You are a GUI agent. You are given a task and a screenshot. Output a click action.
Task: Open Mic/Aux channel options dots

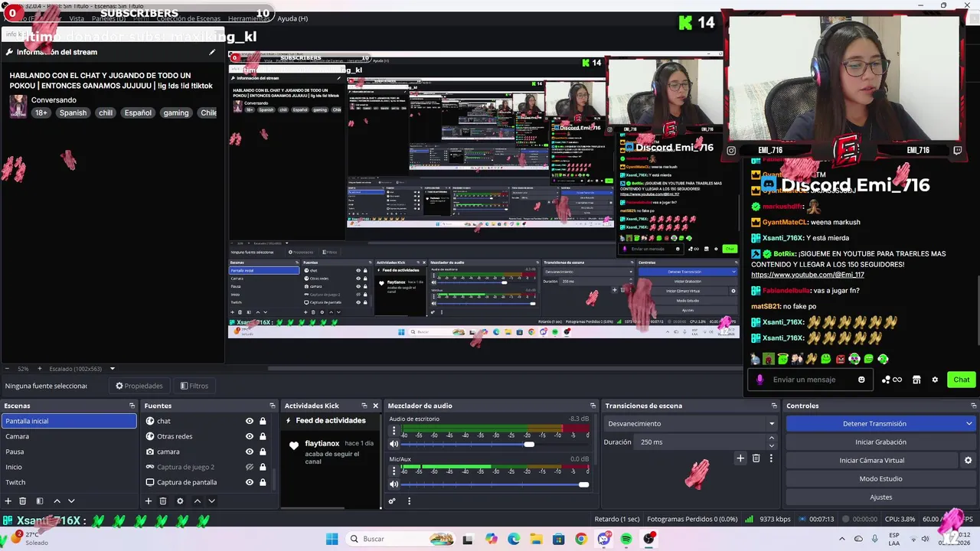pos(394,471)
